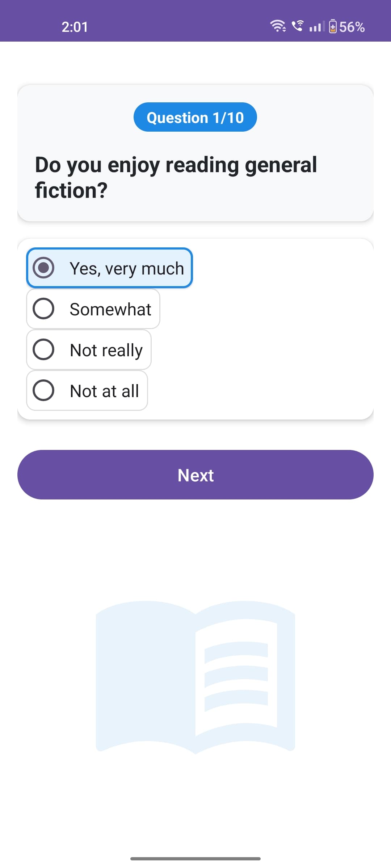Tap the battery charging icon
The width and height of the screenshot is (391, 868).
coord(333,26)
